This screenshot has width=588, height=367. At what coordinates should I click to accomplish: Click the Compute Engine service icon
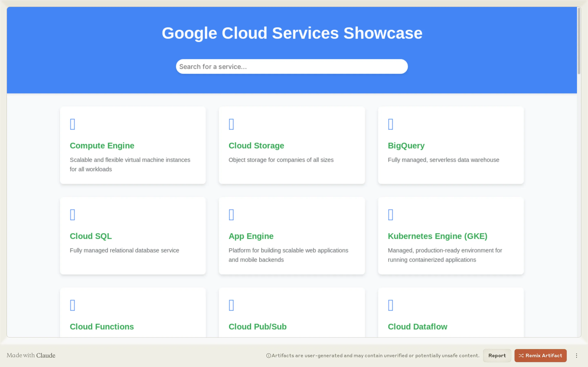(x=72, y=124)
